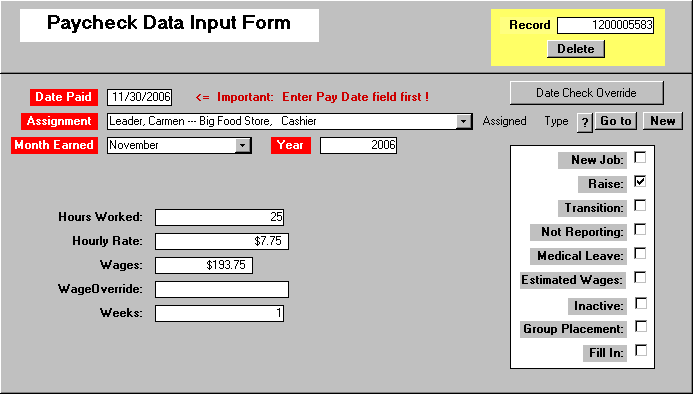This screenshot has width=693, height=394.
Task: Click the Record label in yellow box
Action: tap(529, 25)
